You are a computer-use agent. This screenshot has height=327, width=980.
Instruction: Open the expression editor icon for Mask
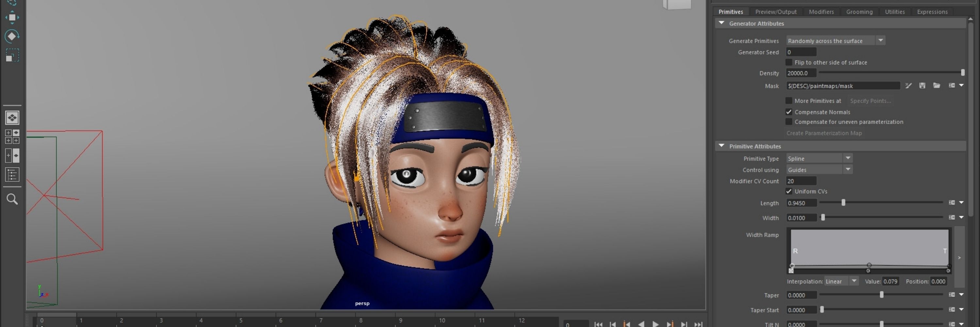(x=952, y=85)
